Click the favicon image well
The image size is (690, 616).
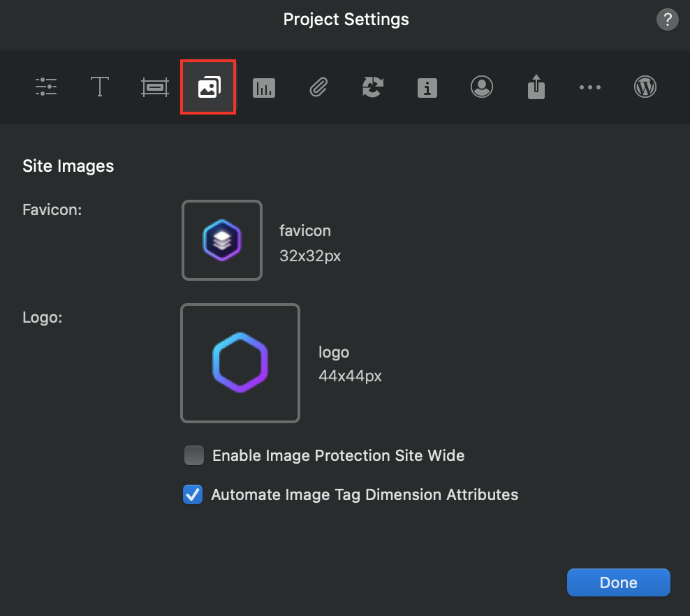(x=222, y=240)
